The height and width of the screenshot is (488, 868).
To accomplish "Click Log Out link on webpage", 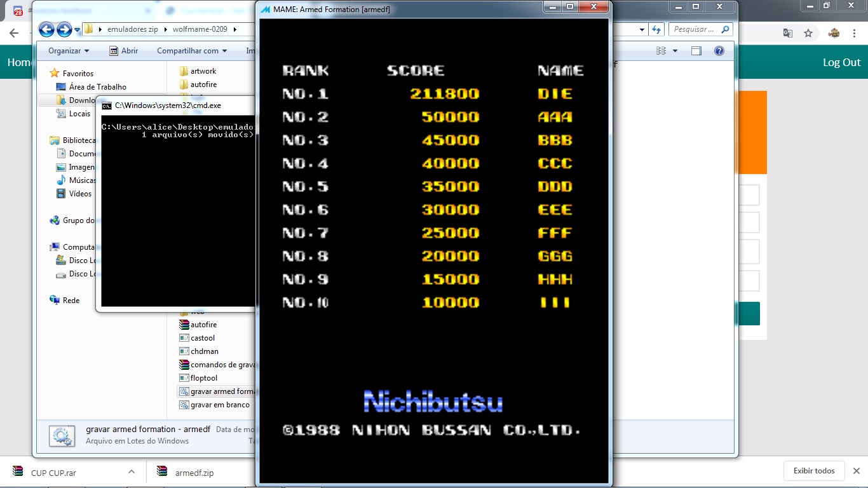I will tap(842, 62).
